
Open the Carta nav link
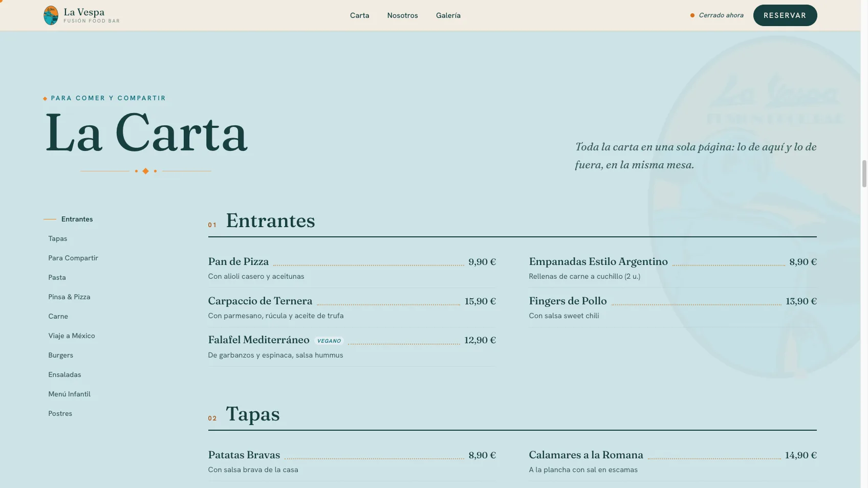[359, 15]
